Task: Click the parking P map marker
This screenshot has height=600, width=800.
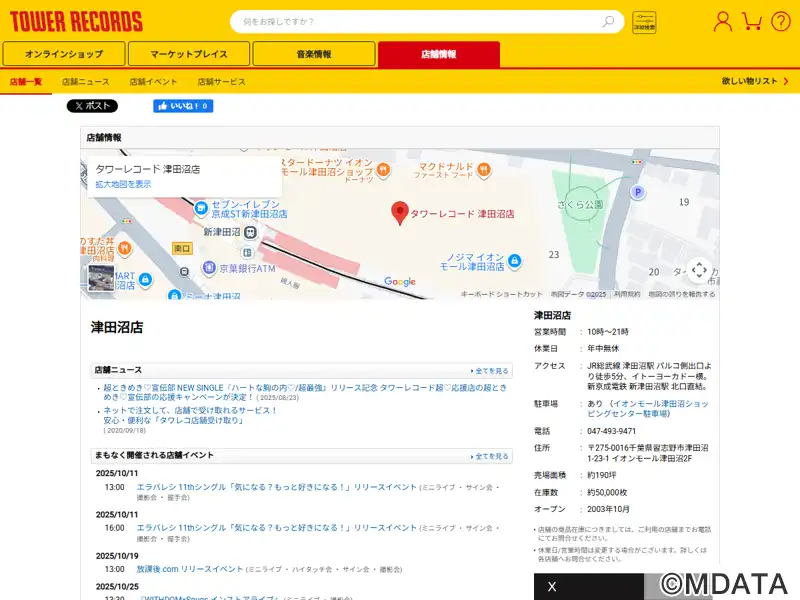Action: (x=638, y=192)
